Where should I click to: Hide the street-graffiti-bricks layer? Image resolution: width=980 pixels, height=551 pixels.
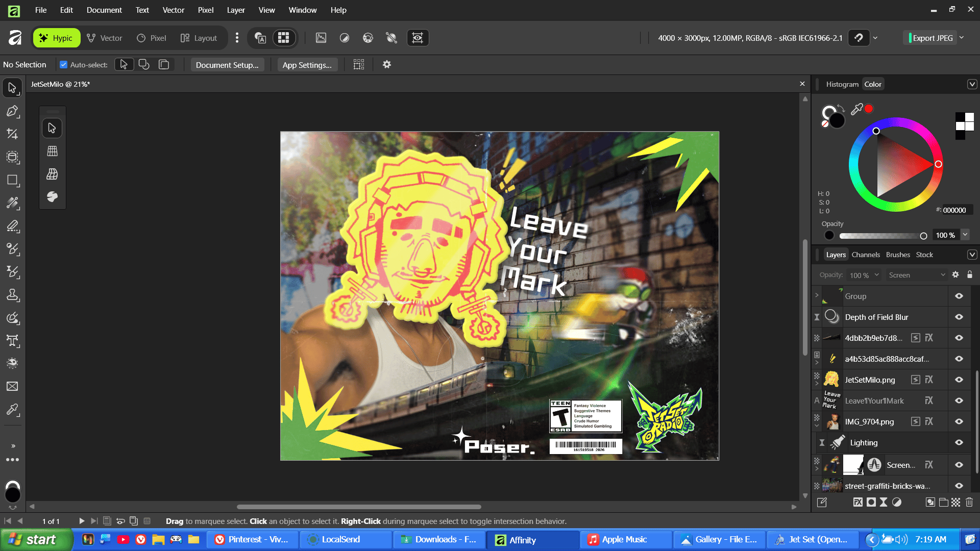[x=959, y=486]
